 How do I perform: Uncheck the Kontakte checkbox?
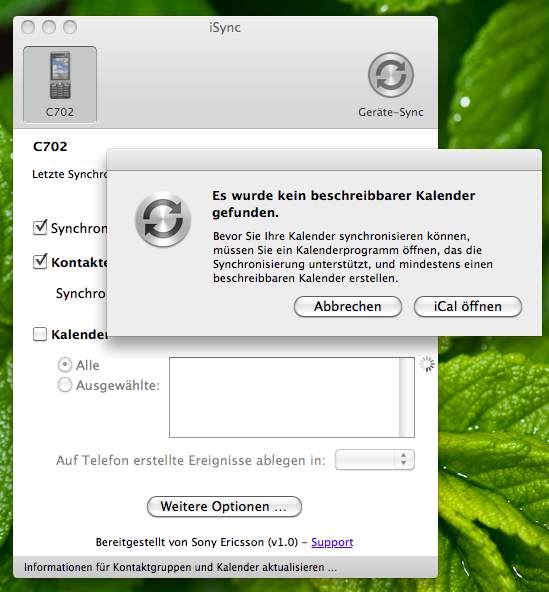[40, 262]
